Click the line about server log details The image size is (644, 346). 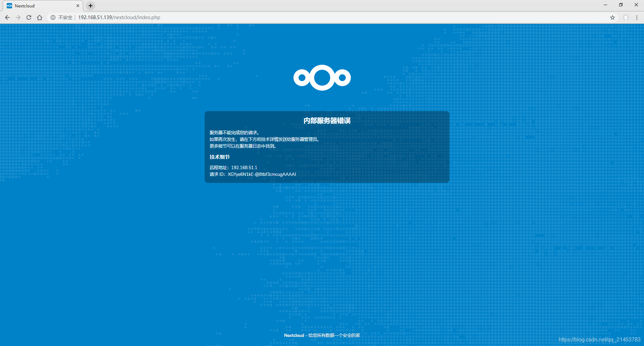243,146
